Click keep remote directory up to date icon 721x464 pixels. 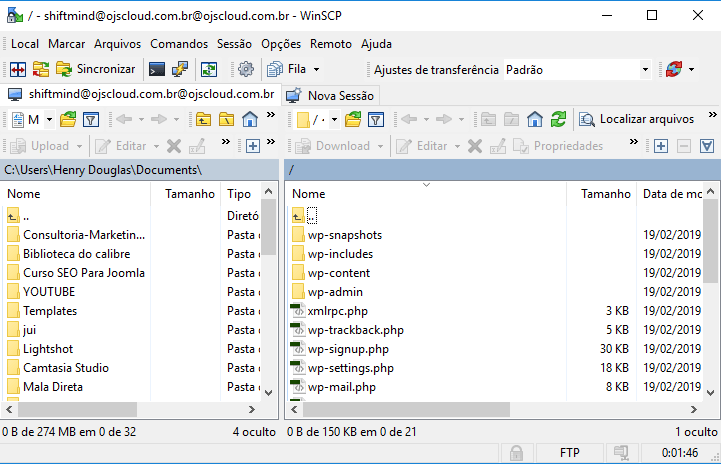(x=209, y=69)
